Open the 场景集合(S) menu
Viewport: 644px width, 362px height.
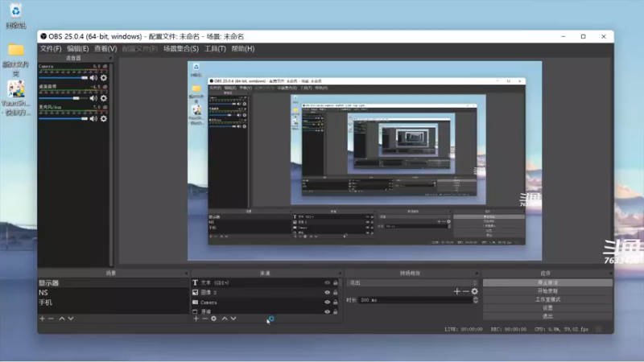[180, 48]
